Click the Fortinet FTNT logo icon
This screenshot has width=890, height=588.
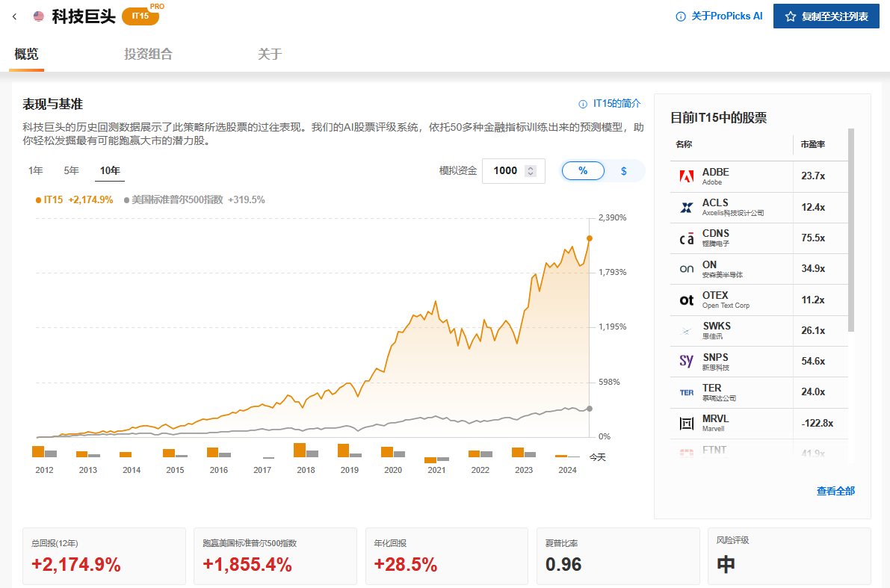point(686,452)
